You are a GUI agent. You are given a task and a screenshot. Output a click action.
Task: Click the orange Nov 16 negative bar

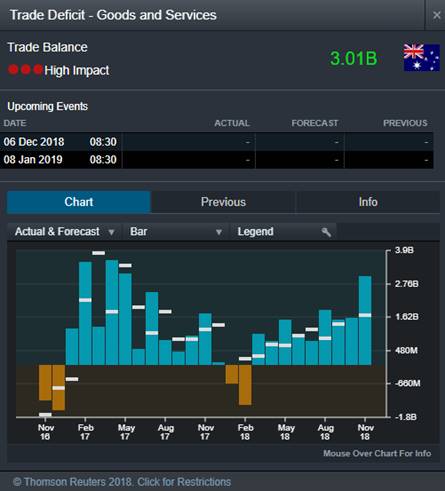coord(45,383)
